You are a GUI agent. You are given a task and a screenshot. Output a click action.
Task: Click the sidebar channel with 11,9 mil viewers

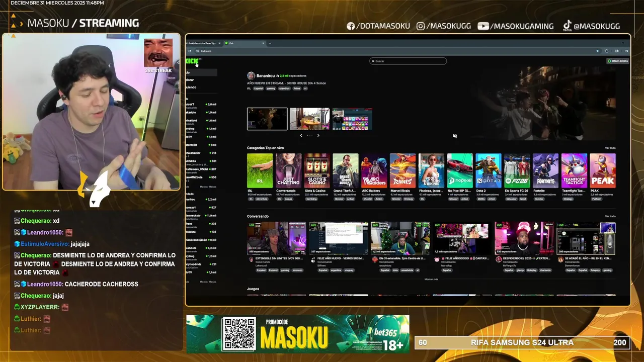tap(201, 217)
